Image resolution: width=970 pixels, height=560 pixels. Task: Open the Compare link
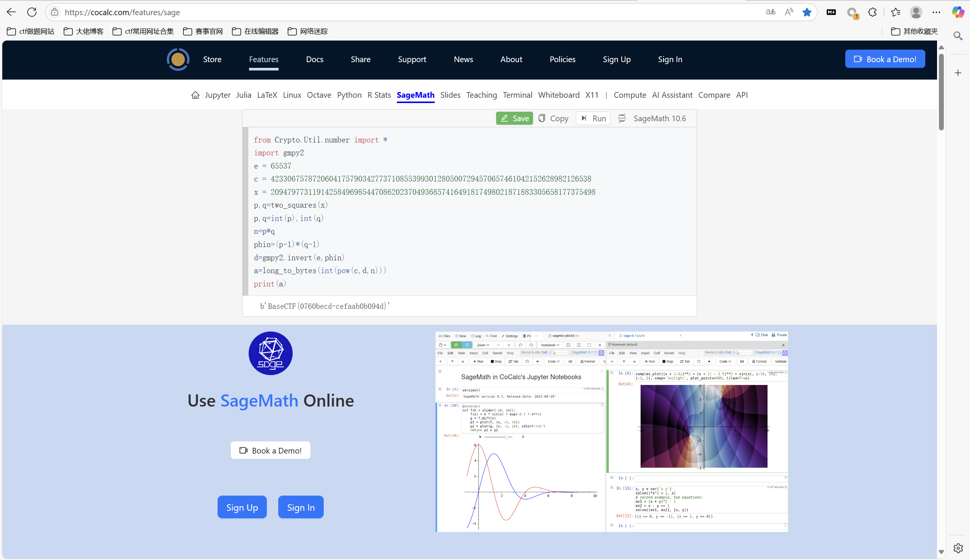click(714, 95)
